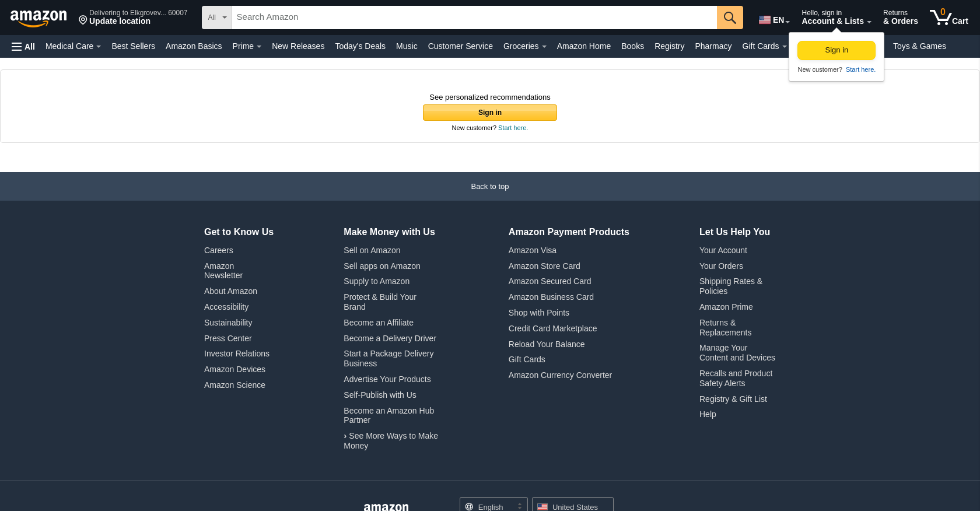
Task: Open Amazon Store Card link
Action: (x=544, y=266)
